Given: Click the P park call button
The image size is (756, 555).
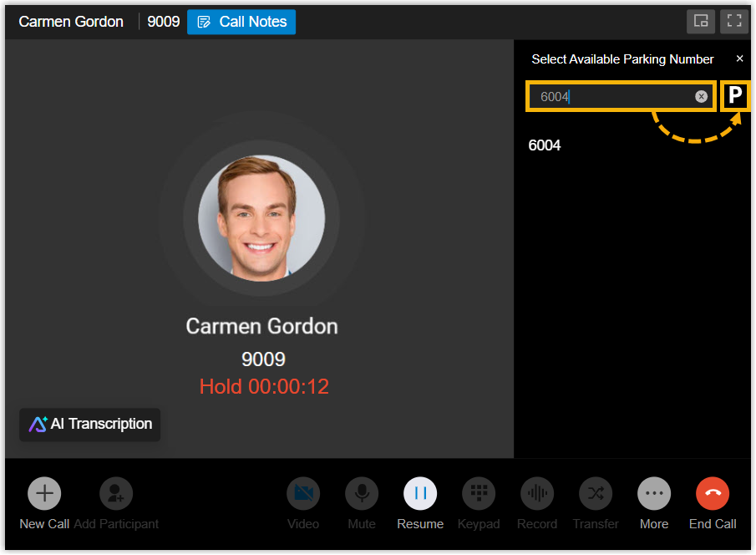Looking at the screenshot, I should pos(735,96).
